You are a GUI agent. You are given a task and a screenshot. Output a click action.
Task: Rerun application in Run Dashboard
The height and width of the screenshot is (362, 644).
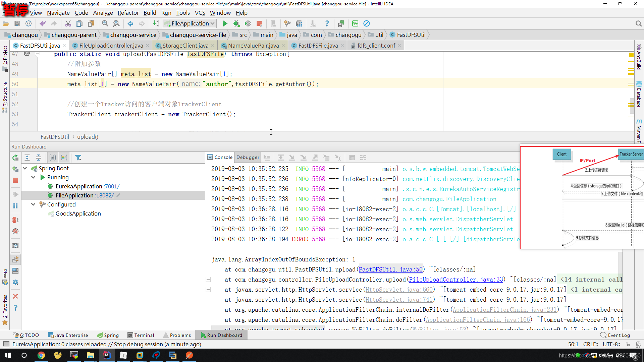15,158
